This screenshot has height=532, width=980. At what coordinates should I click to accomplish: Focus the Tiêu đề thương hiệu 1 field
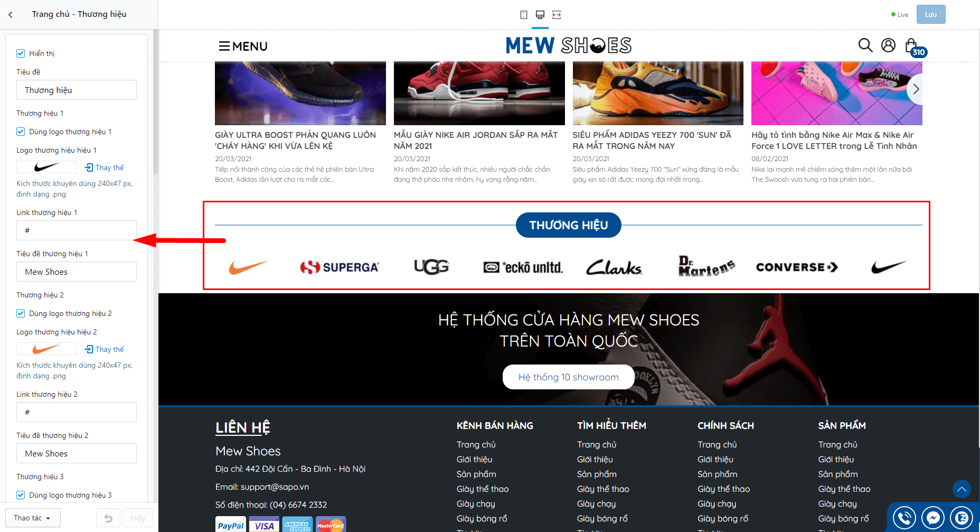pyautogui.click(x=77, y=272)
